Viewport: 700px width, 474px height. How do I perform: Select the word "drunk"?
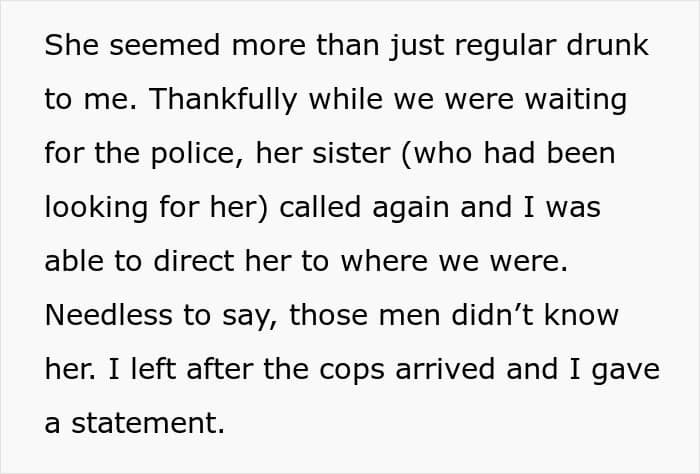tap(607, 45)
